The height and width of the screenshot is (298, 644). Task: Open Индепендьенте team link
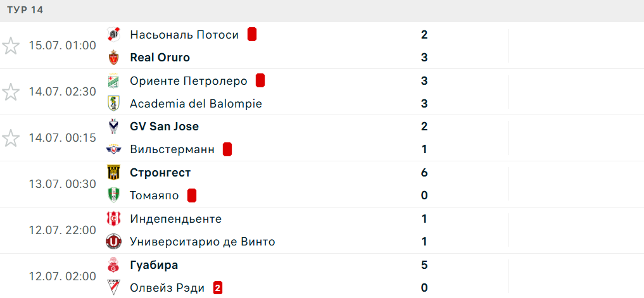click(x=176, y=219)
